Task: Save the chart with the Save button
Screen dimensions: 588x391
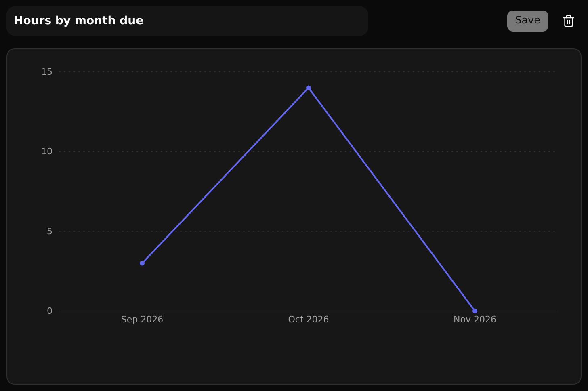Action: point(527,21)
